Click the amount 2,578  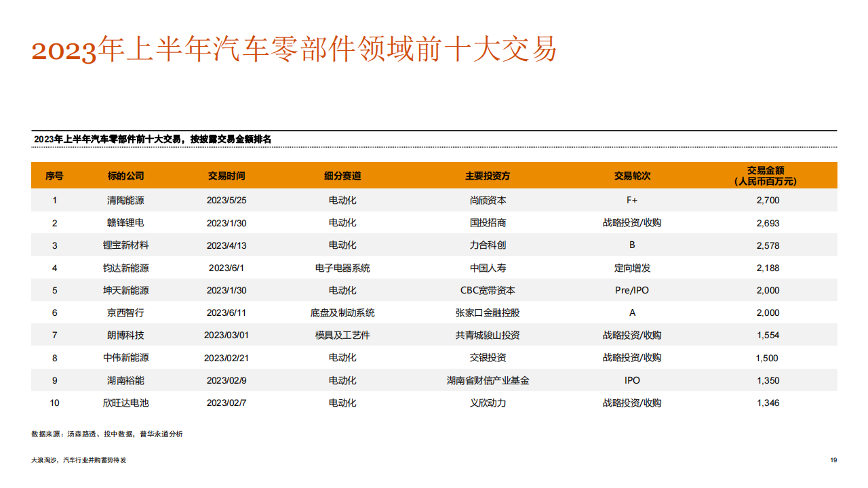768,245
